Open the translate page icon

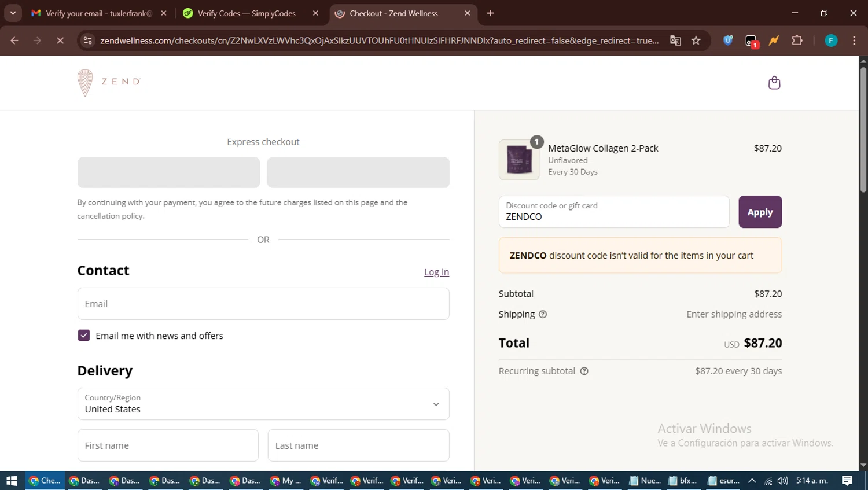click(x=675, y=40)
